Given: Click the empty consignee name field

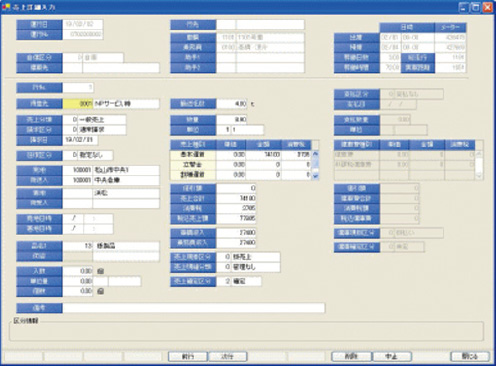Looking at the screenshot, I should [126, 203].
